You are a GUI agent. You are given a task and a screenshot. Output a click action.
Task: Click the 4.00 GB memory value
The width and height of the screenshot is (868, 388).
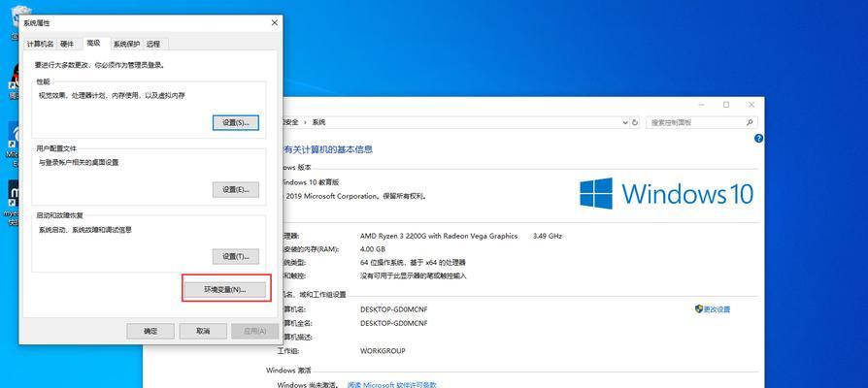tap(372, 249)
